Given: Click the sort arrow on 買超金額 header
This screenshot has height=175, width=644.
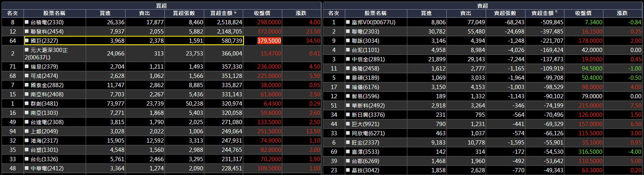Looking at the screenshot, I should click(236, 13).
